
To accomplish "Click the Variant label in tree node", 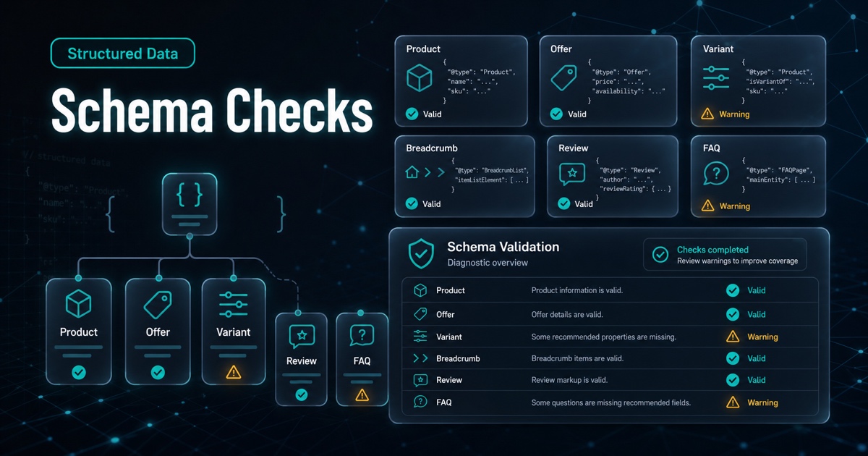I will click(233, 332).
